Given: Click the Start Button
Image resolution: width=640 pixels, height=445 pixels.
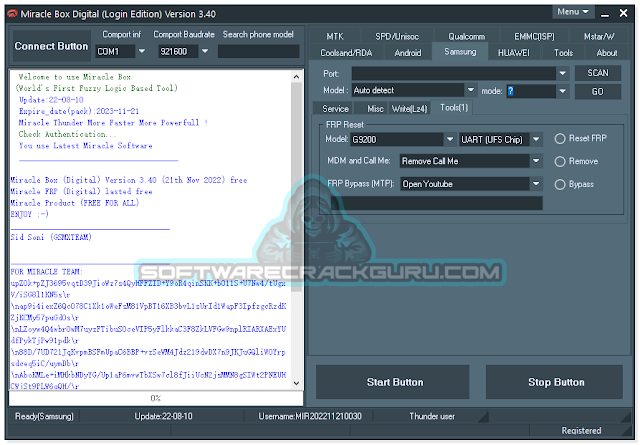Looking at the screenshot, I should [x=393, y=382].
